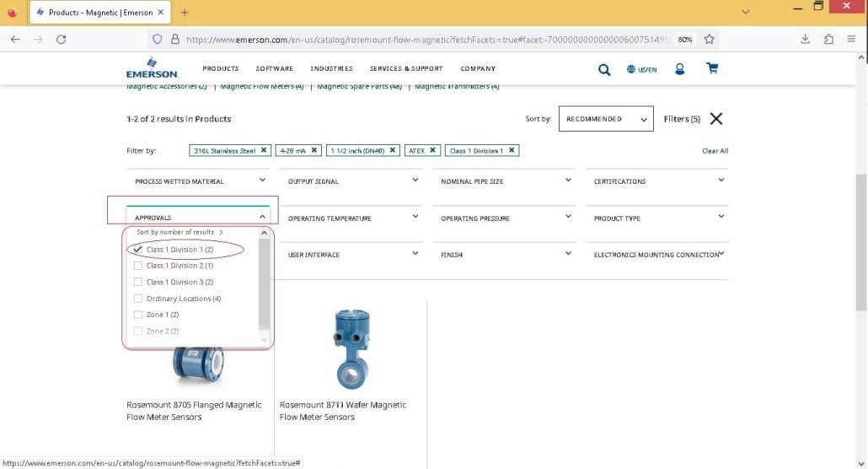Click the address bar URL field
The width and height of the screenshot is (868, 469).
point(426,40)
